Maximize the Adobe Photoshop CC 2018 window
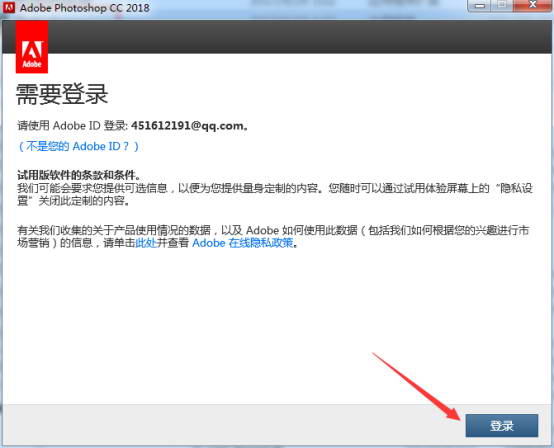Screen dimensions: 554x448 click(x=502, y=6)
